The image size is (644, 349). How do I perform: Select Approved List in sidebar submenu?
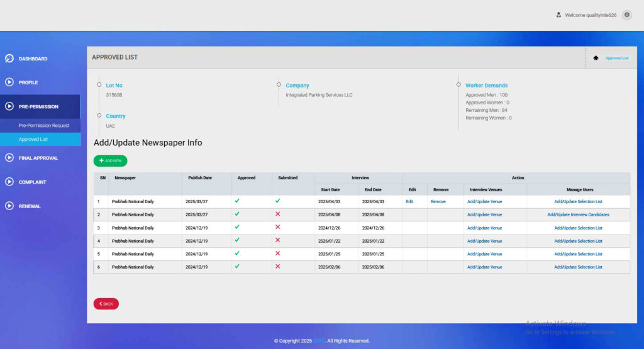[x=33, y=140]
